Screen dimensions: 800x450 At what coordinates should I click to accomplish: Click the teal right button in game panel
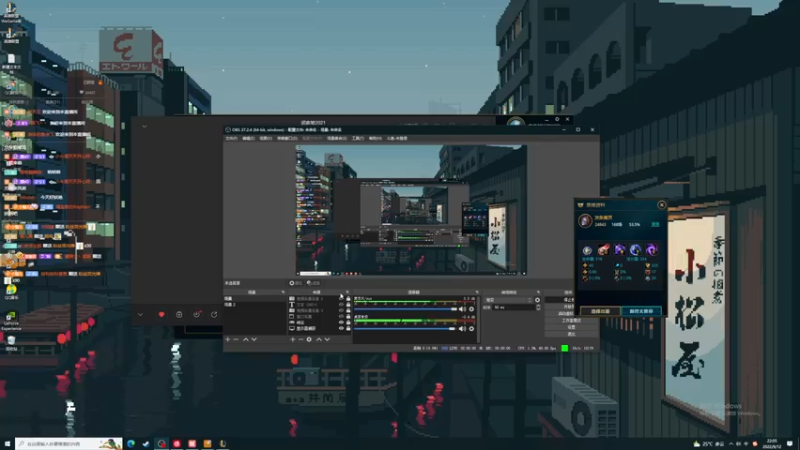pos(641,311)
